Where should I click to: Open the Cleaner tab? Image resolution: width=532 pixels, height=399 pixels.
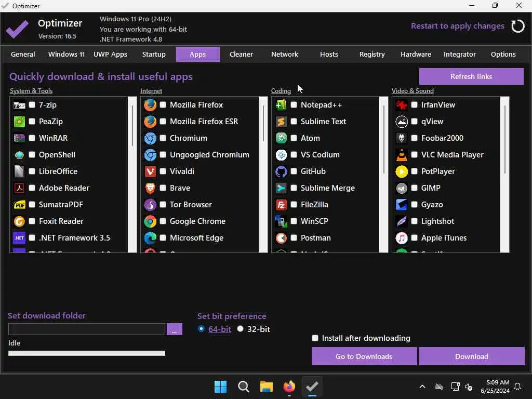click(241, 54)
